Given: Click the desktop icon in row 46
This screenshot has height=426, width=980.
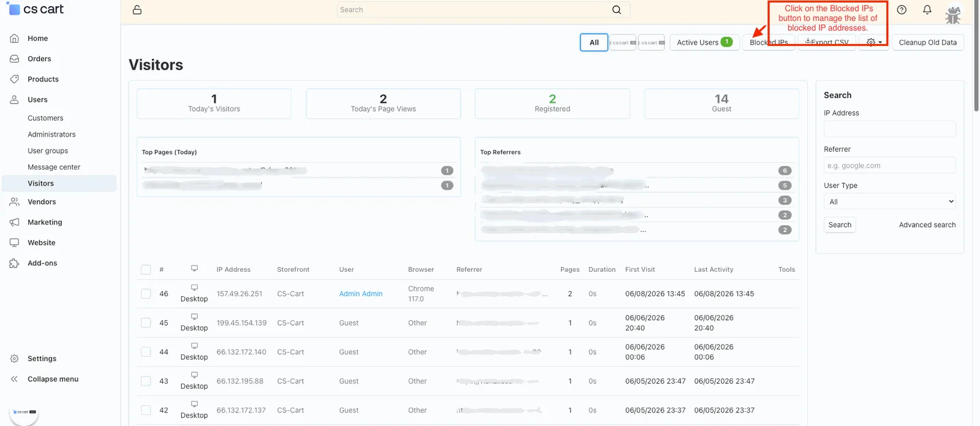Looking at the screenshot, I should click(x=194, y=288).
